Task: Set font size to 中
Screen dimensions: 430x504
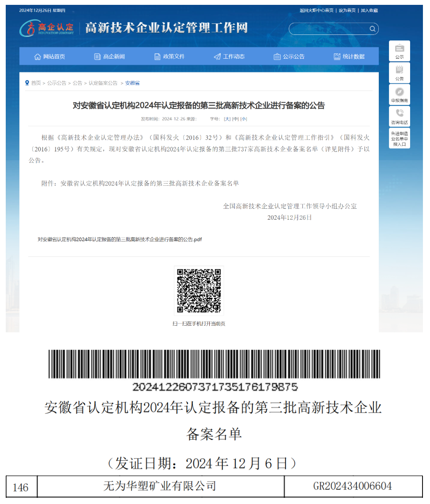Action: 235,119
